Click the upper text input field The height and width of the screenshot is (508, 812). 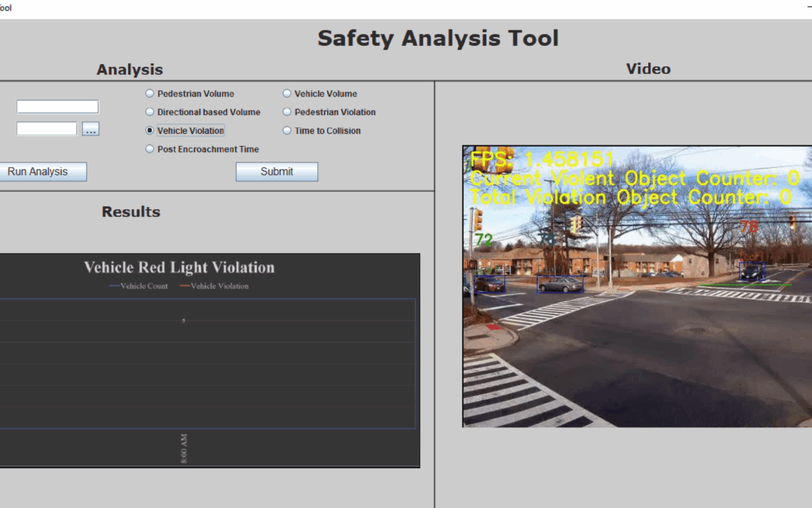(57, 107)
